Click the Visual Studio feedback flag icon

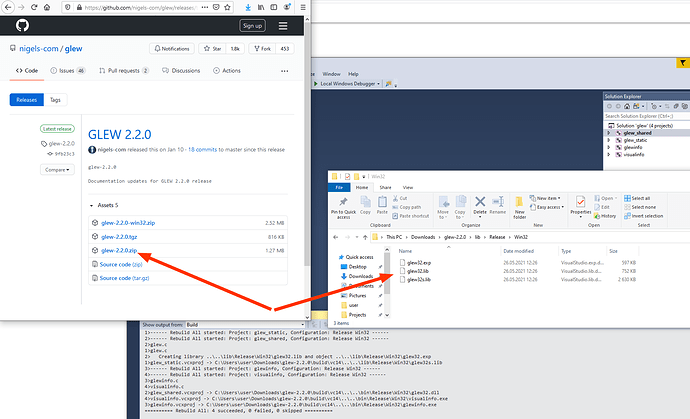(x=683, y=63)
